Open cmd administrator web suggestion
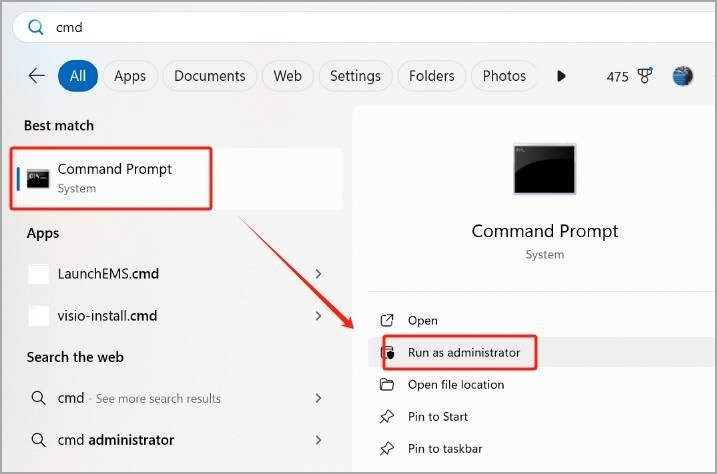Image resolution: width=717 pixels, height=474 pixels. pyautogui.click(x=177, y=440)
